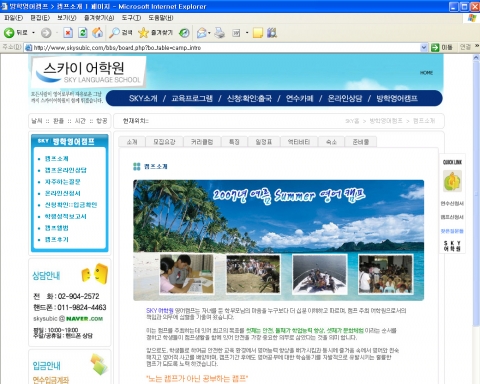Open the 파일(F) File menu

(x=13, y=18)
